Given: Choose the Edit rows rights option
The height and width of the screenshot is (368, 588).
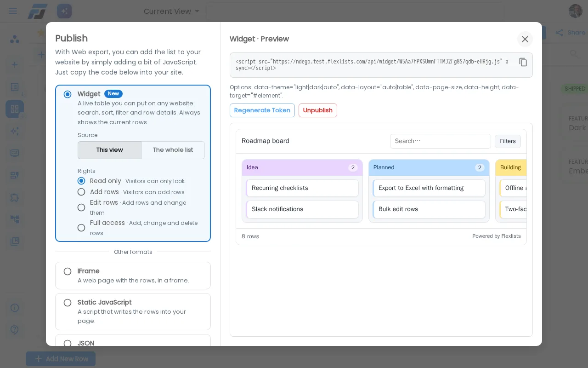Looking at the screenshot, I should coord(81,207).
